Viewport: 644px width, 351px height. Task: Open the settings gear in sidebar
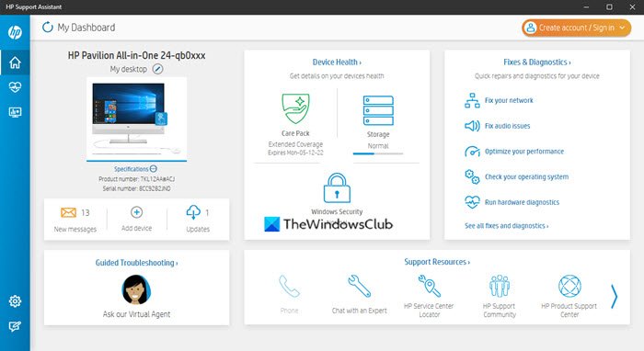click(16, 301)
